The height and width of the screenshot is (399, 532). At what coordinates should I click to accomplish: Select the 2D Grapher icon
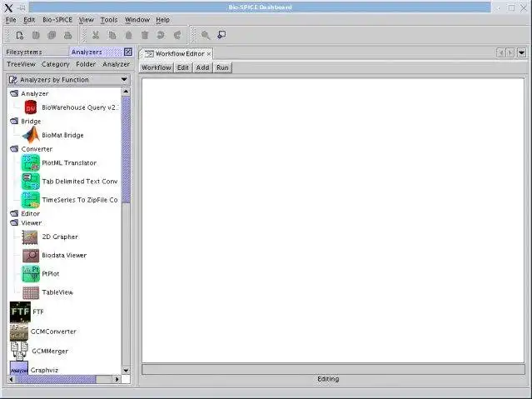(30, 237)
